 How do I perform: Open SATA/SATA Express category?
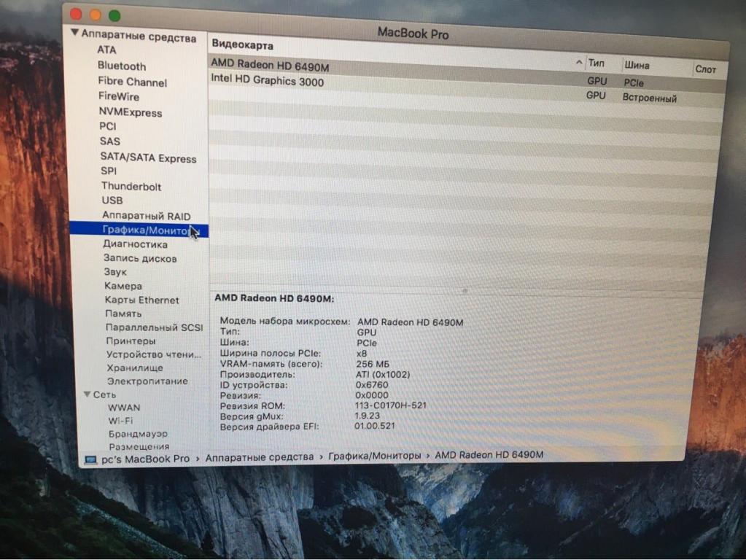tap(149, 158)
